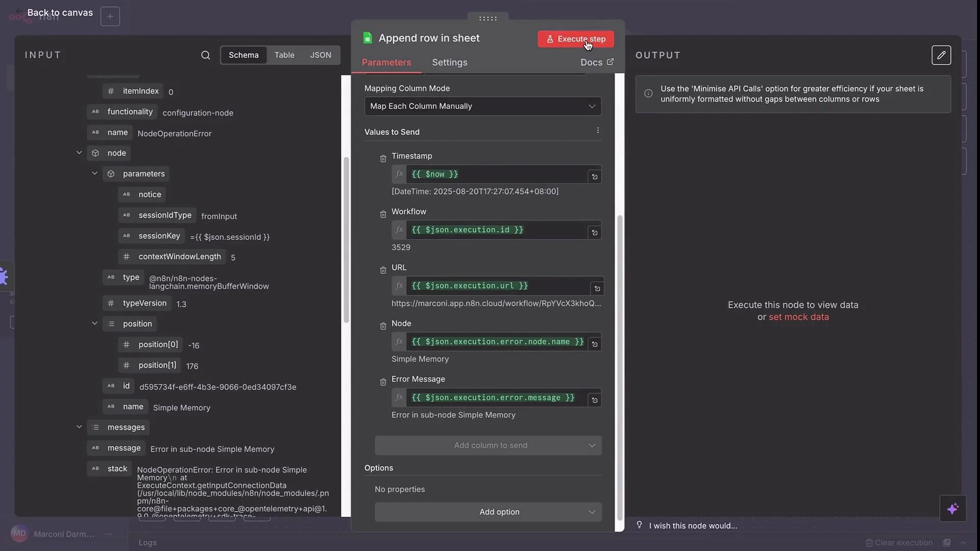The height and width of the screenshot is (551, 980).
Task: Toggle expression mode for Error Message fx
Action: 399,397
